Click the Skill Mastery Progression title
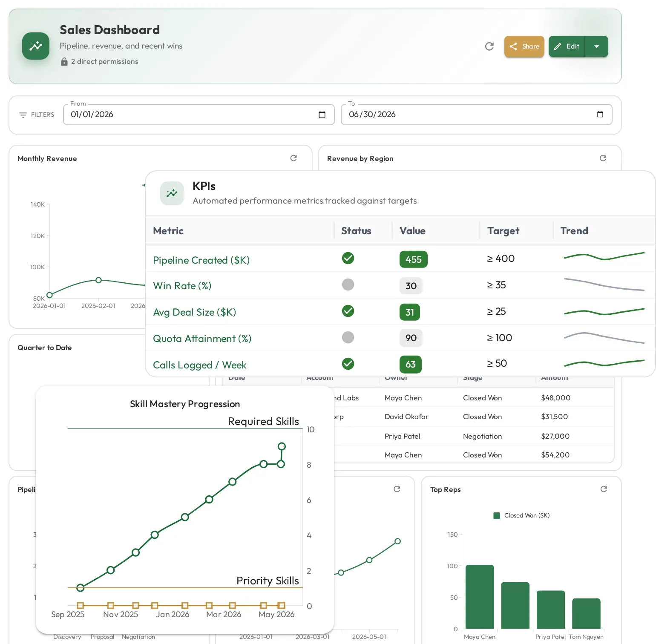Image resolution: width=656 pixels, height=644 pixels. point(185,404)
